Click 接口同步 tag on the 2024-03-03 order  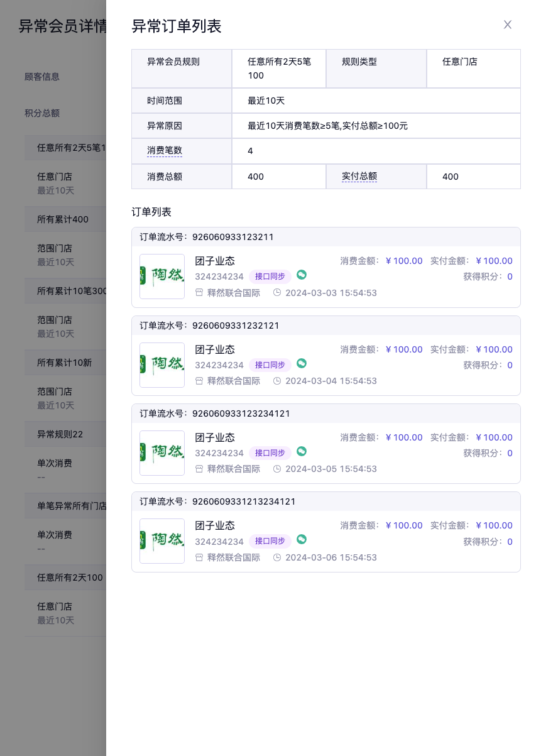click(x=270, y=277)
